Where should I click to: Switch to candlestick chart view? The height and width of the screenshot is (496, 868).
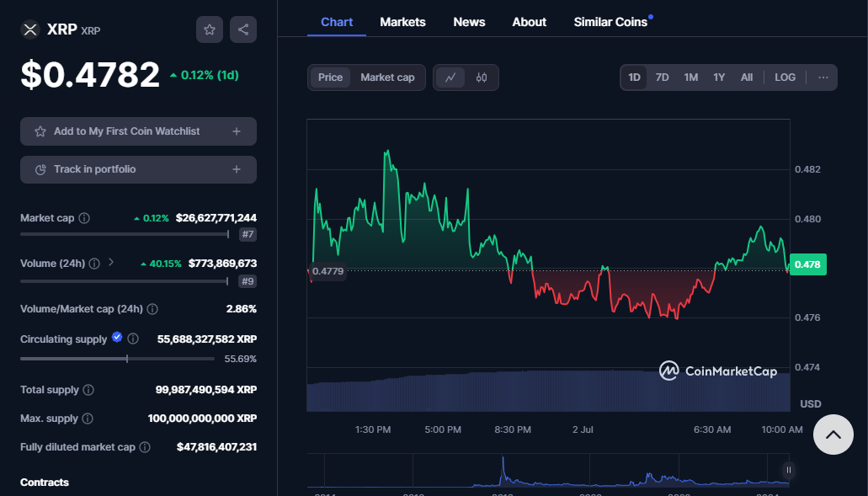(481, 77)
